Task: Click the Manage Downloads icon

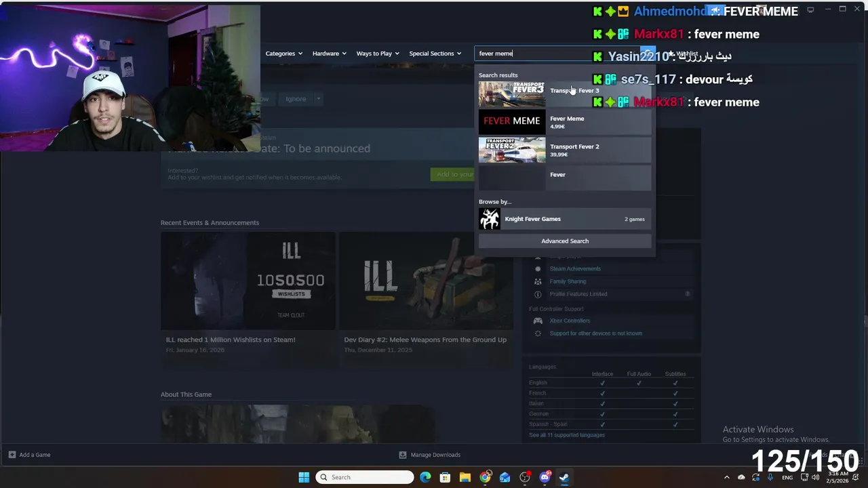Action: coord(403,455)
